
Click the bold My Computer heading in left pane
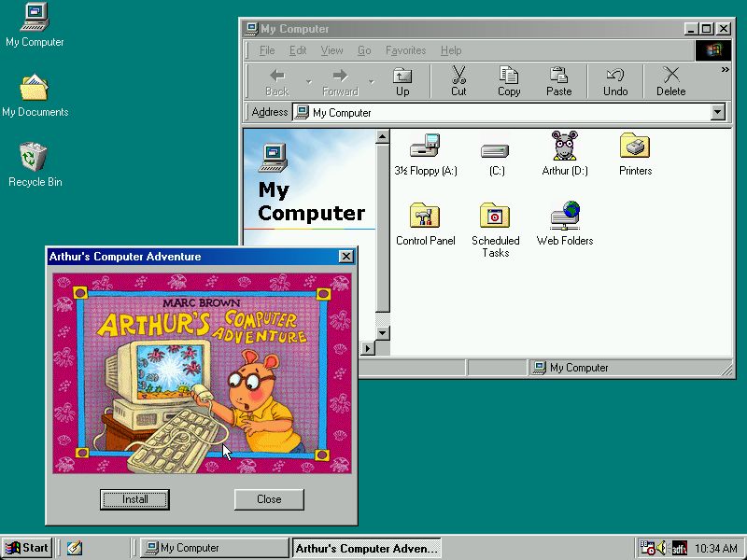coord(312,202)
